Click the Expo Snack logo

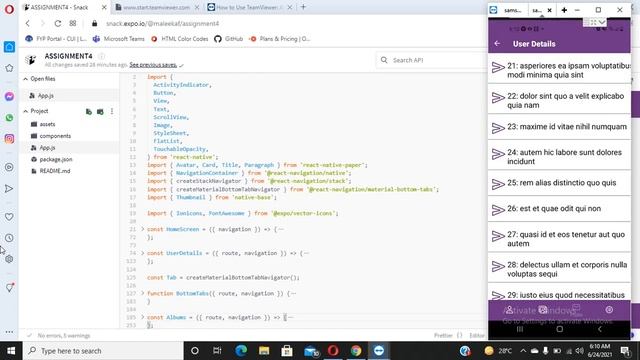tap(31, 60)
